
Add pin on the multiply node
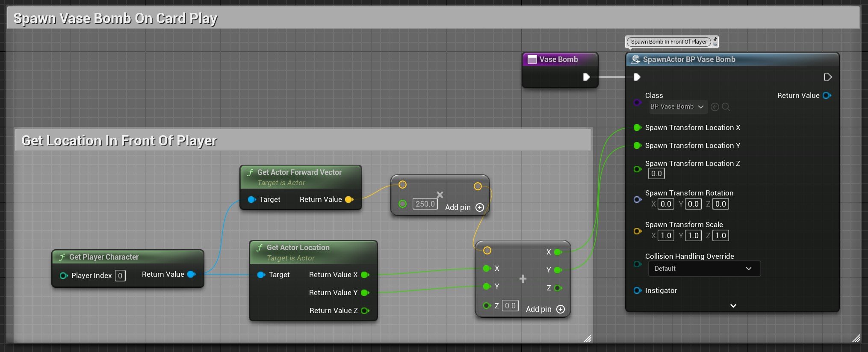pyautogui.click(x=464, y=207)
